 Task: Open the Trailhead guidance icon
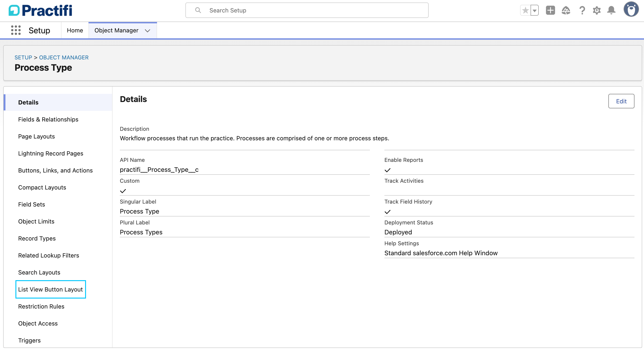[566, 10]
